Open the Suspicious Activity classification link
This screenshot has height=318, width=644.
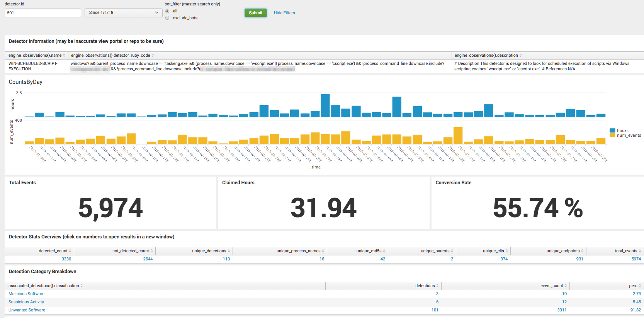(x=26, y=302)
